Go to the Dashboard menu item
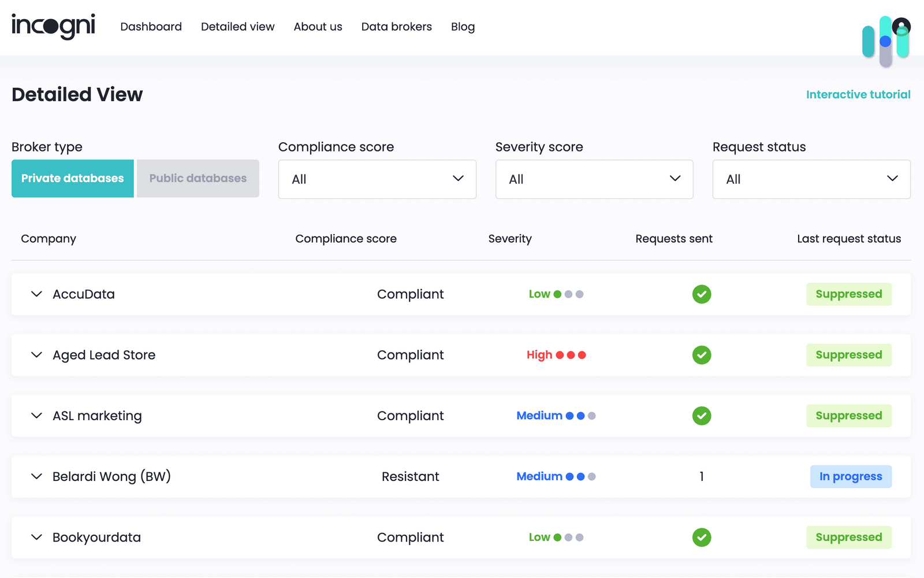924x578 pixels. tap(151, 27)
